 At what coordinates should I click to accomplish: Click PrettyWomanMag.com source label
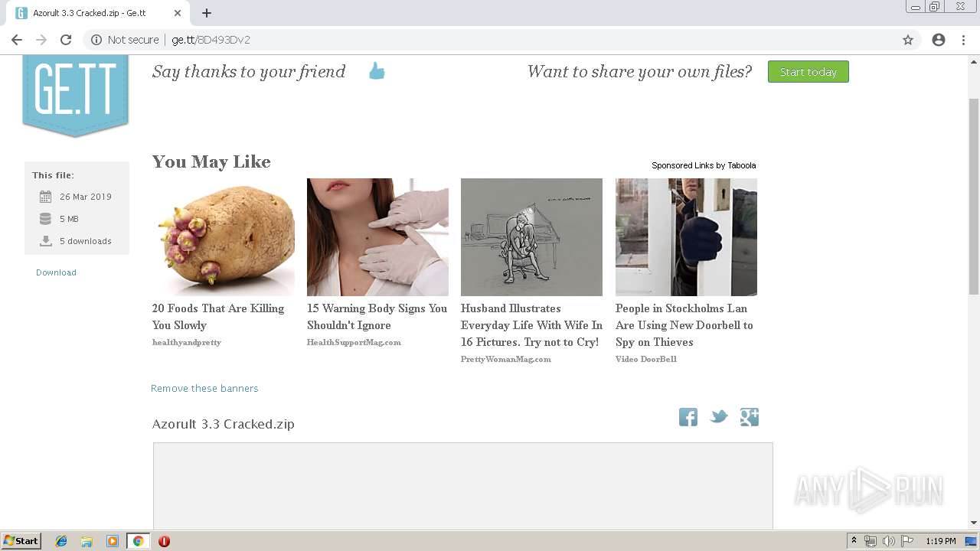[x=505, y=359]
